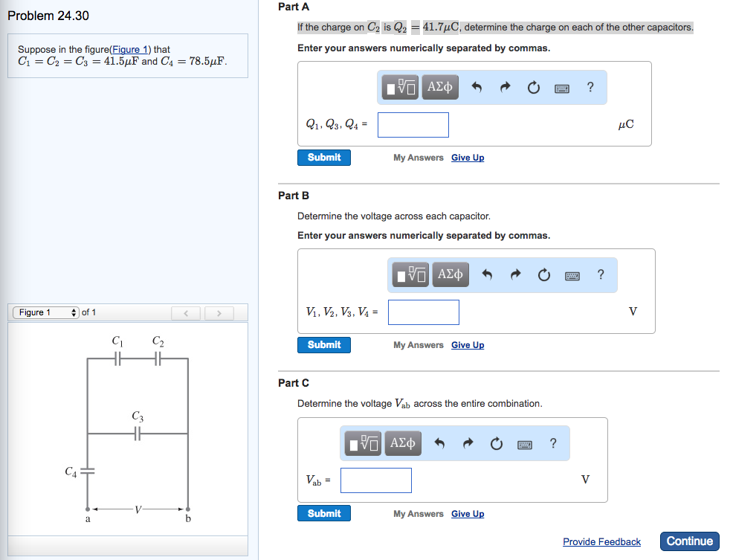Redo edit in Part C toolbar

(468, 443)
